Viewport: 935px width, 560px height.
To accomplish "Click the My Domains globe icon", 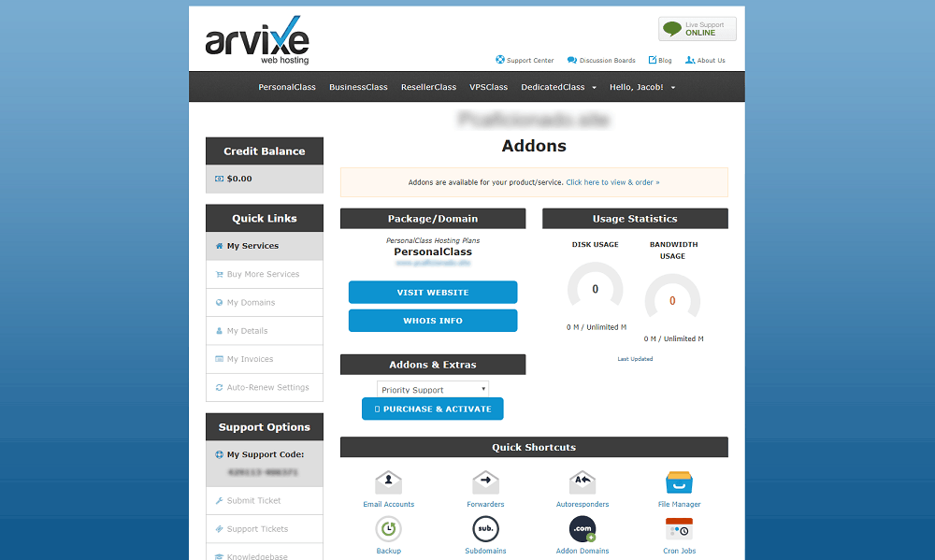I will pyautogui.click(x=219, y=302).
